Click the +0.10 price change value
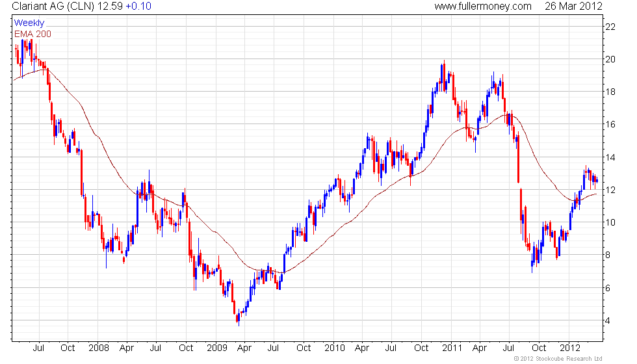 pyautogui.click(x=138, y=6)
